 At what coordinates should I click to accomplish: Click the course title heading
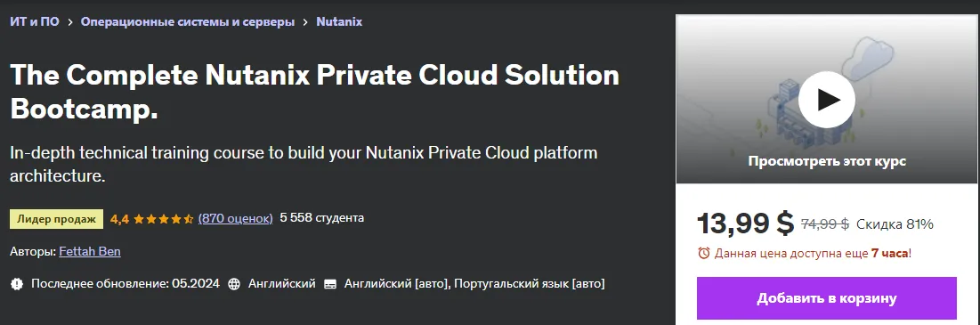pos(315,93)
